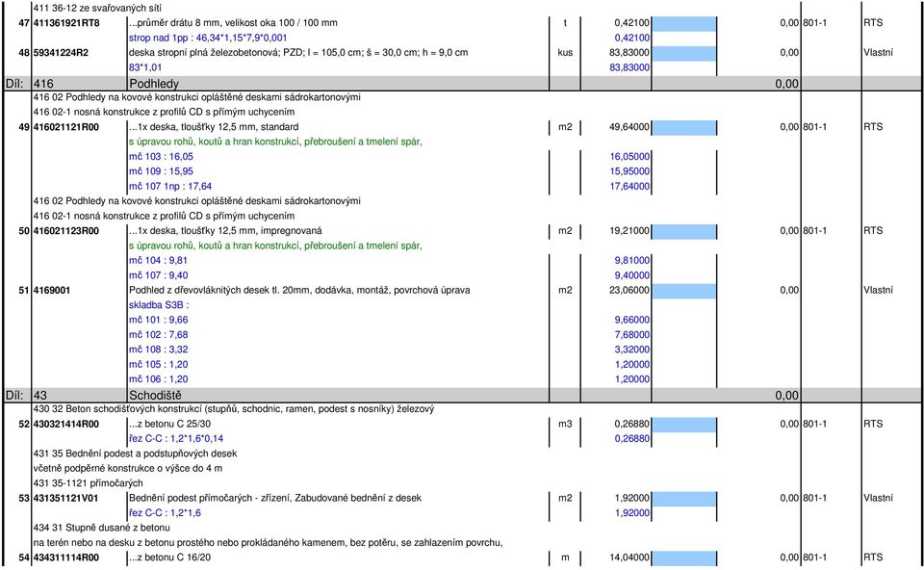Click the formula 'řez C-C : 1,2*1,6*0,14'
This screenshot has width=924, height=570.
[x=175, y=438]
